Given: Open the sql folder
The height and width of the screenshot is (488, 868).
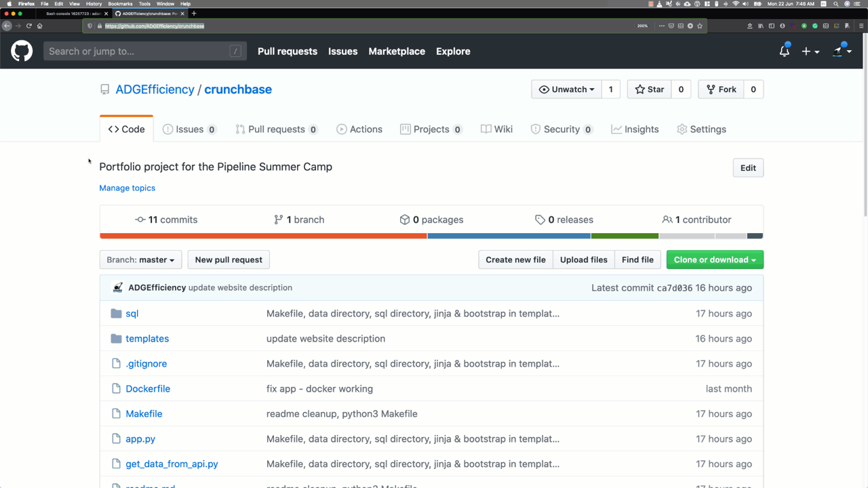Looking at the screenshot, I should point(132,313).
